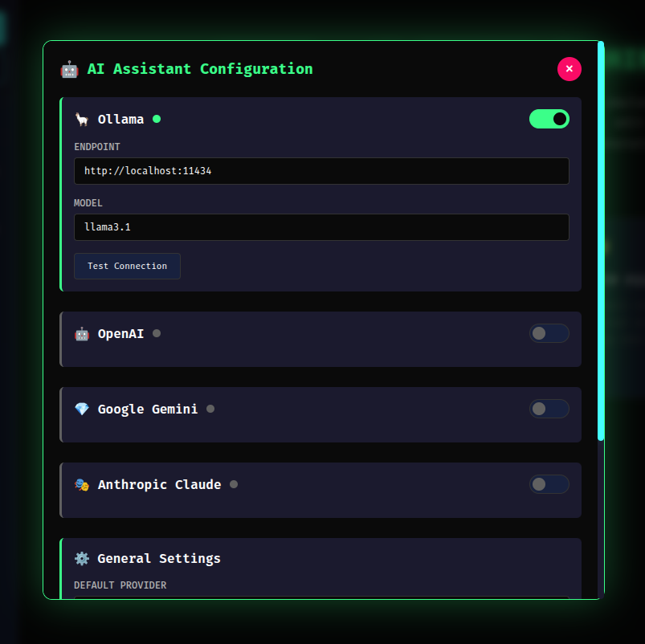This screenshot has height=644, width=645.
Task: Enable the Google Gemini toggle
Action: point(549,409)
